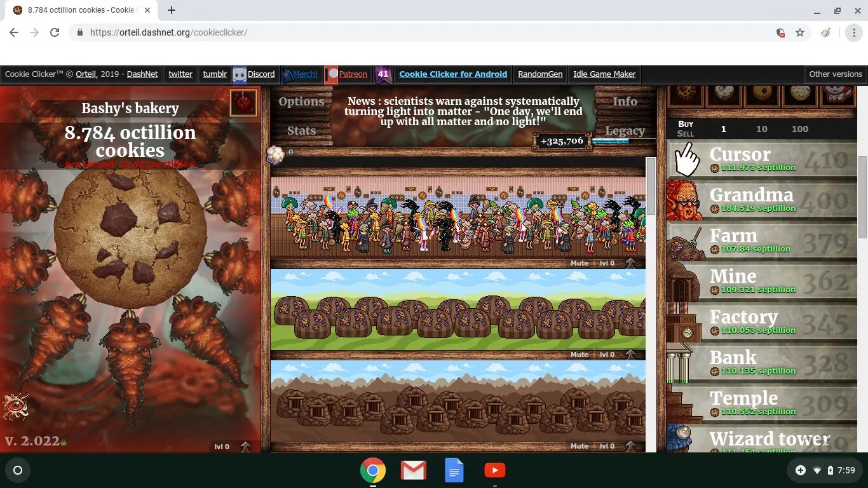
Task: Purchase a Temple from the store
Action: coord(761,403)
